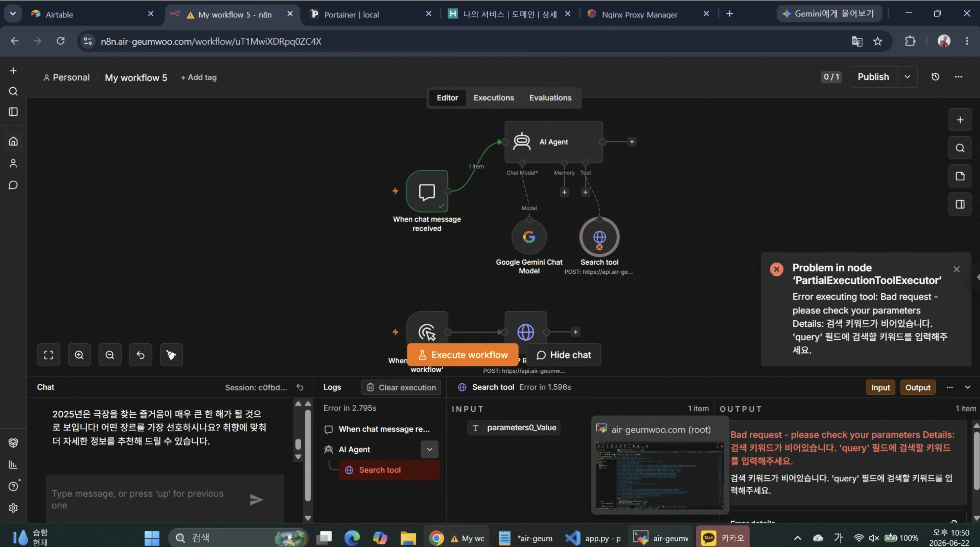Click canvas search icon on right panel

coord(960,148)
